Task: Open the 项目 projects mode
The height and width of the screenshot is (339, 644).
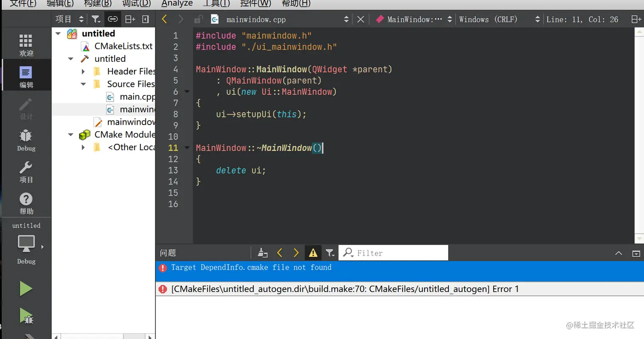Action: [x=26, y=172]
